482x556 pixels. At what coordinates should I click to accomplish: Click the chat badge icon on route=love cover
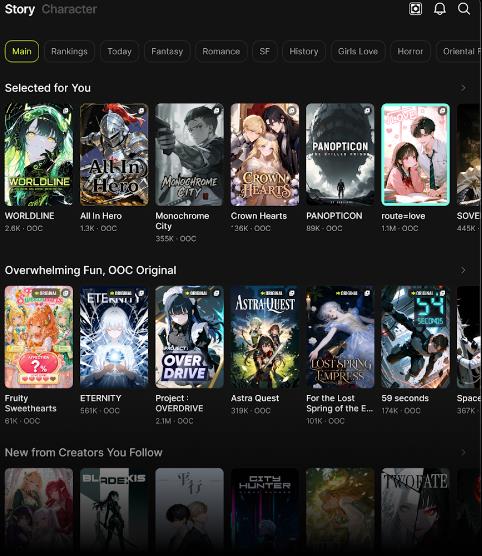tap(442, 111)
